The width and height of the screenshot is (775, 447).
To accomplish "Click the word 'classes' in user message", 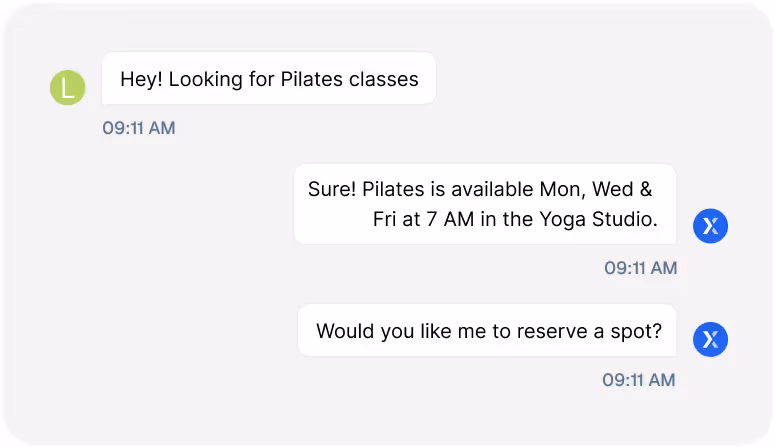I will [x=383, y=79].
